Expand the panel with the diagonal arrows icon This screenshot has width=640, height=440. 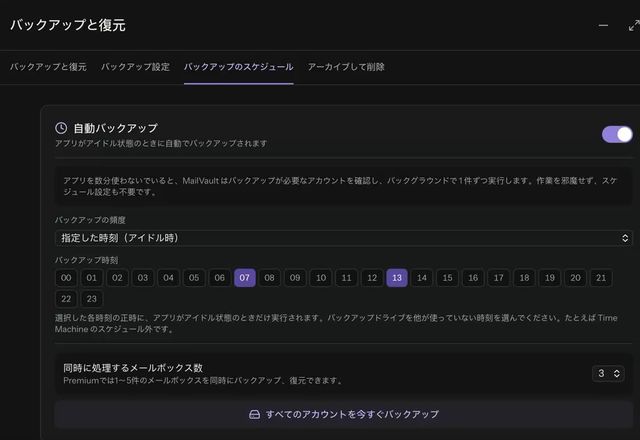[x=634, y=25]
